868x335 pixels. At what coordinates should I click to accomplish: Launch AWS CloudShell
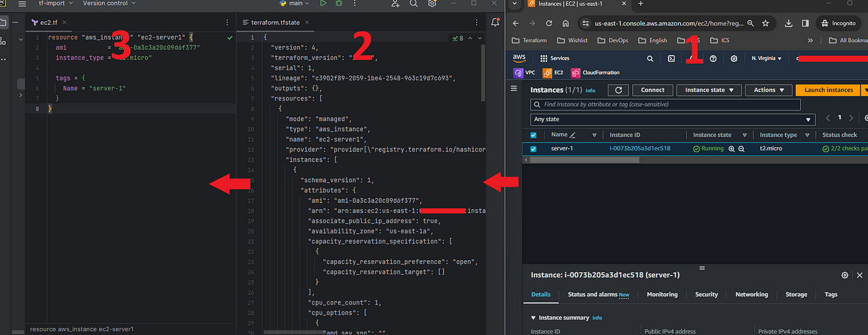point(671,58)
